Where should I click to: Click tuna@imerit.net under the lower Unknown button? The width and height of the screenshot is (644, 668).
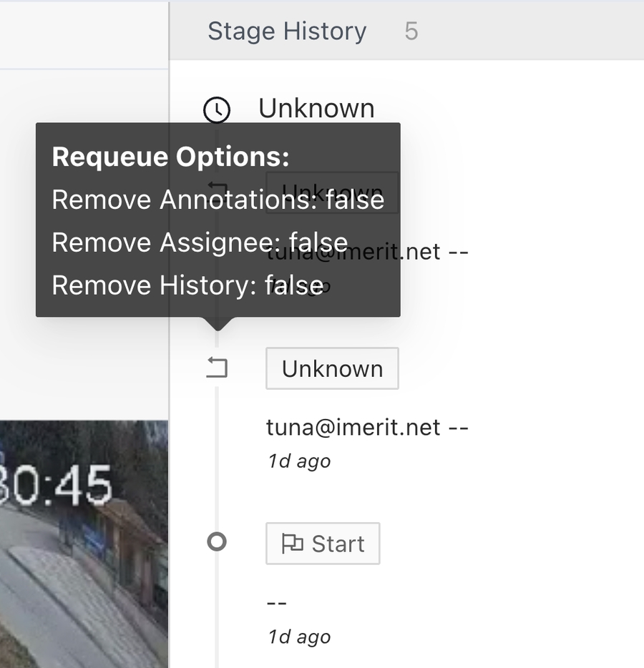[x=353, y=428]
